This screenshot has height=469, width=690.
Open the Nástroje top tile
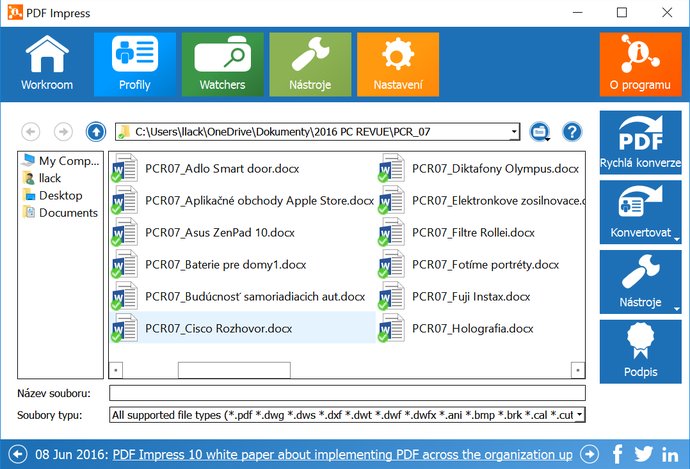310,64
